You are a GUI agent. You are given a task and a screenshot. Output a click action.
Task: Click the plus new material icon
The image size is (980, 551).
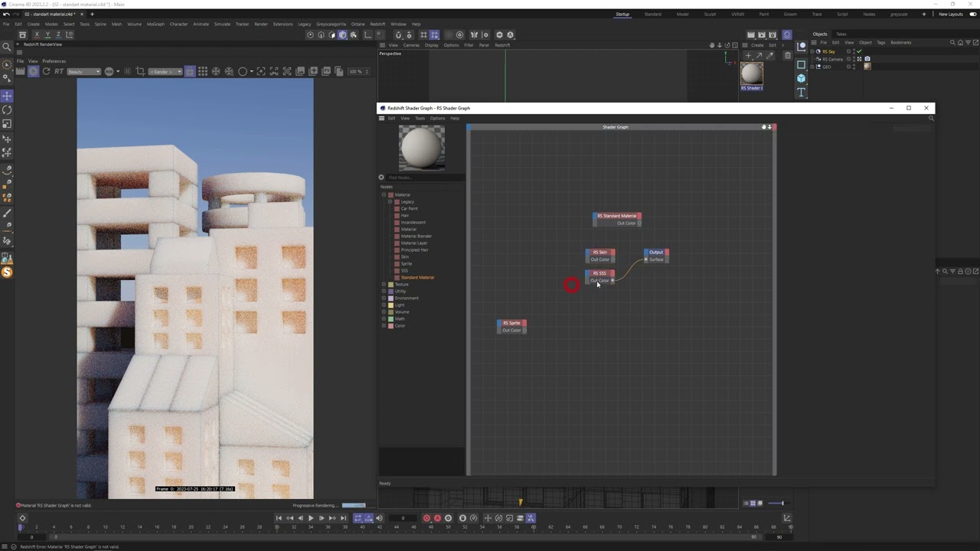pos(749,55)
